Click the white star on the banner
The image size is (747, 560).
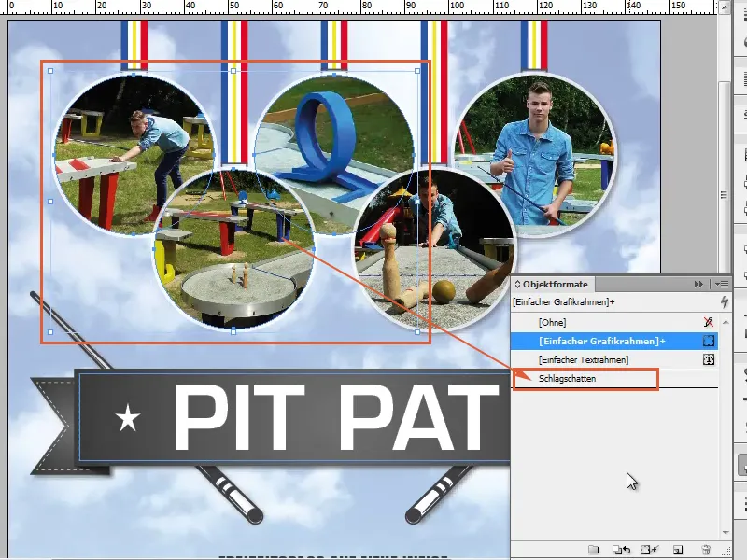coord(128,418)
